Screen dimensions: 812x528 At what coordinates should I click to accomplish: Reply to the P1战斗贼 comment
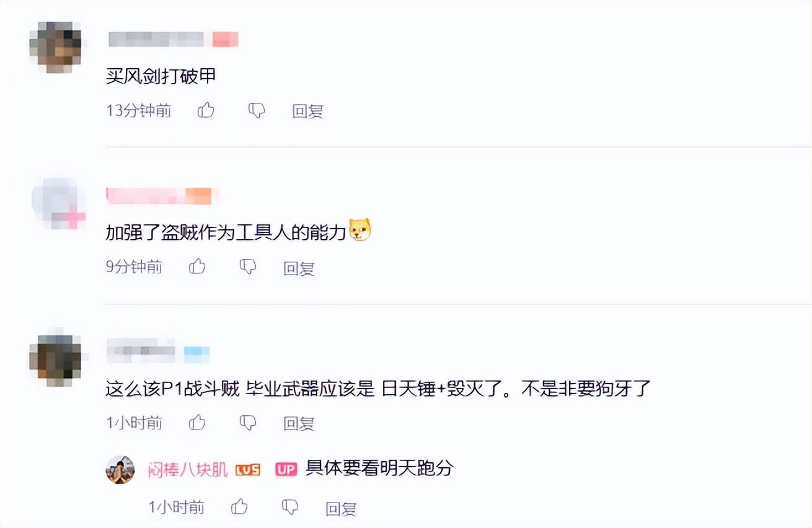(x=299, y=423)
